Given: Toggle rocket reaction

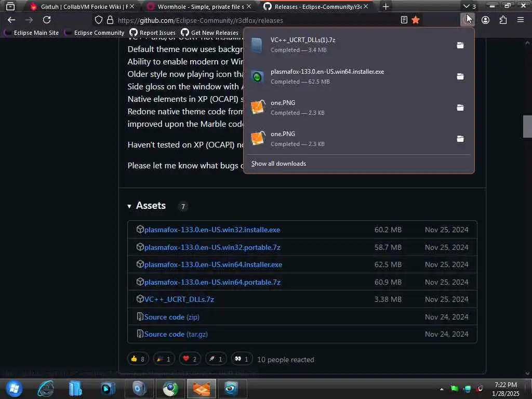Looking at the screenshot, I should (x=216, y=359).
